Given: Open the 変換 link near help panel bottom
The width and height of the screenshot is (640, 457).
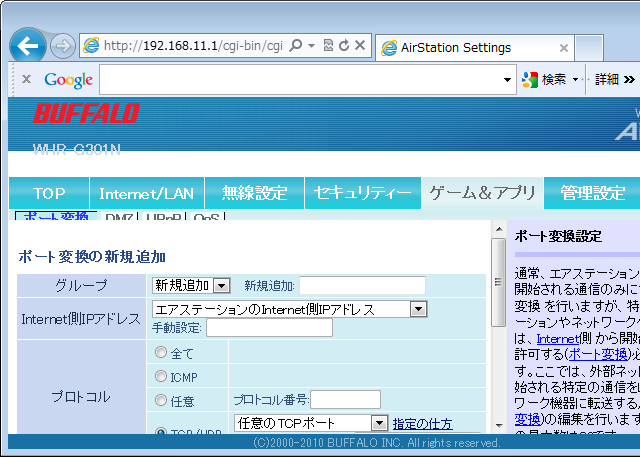Looking at the screenshot, I should point(527,419).
